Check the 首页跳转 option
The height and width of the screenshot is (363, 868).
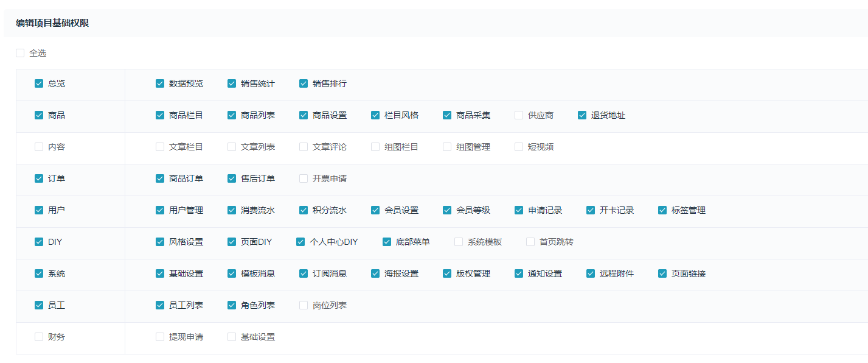[530, 242]
